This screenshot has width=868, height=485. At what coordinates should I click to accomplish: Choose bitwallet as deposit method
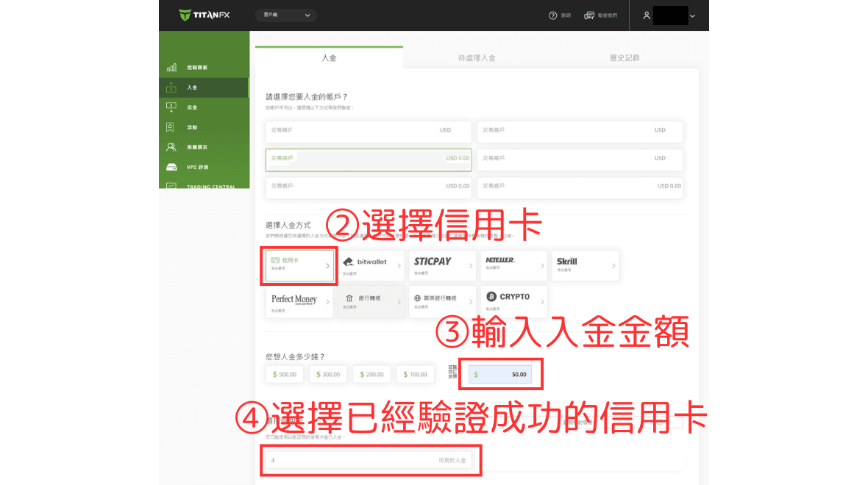click(x=371, y=265)
